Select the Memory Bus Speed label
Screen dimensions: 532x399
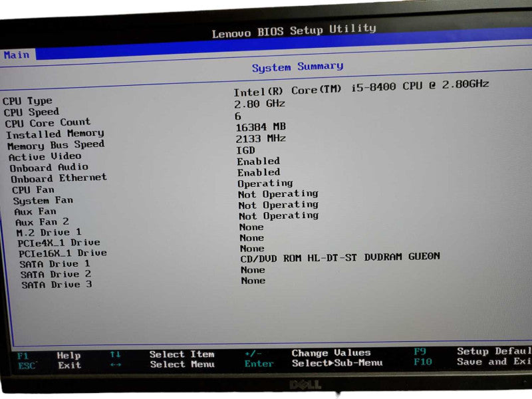(56, 145)
